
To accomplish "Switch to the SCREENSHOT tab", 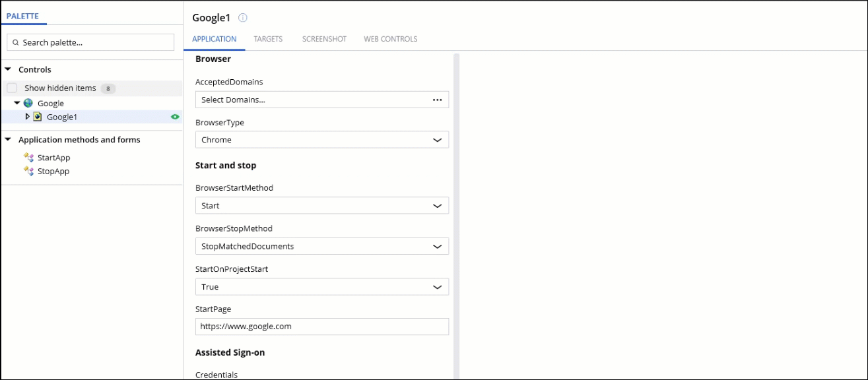I will (x=324, y=39).
